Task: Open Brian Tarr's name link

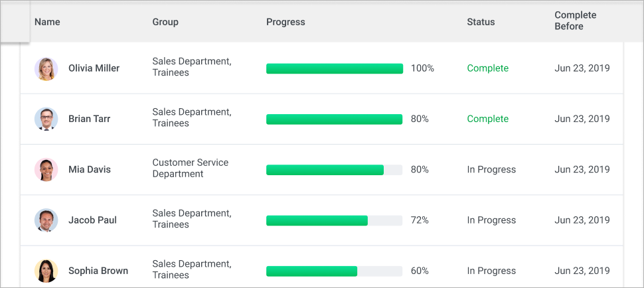Action: click(89, 119)
